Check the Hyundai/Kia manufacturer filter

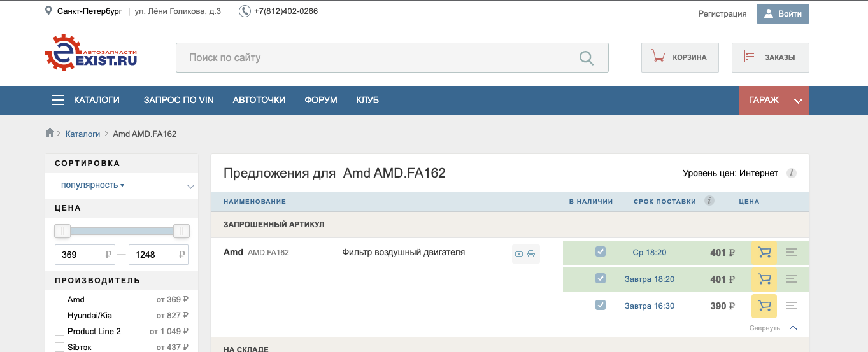(x=60, y=315)
